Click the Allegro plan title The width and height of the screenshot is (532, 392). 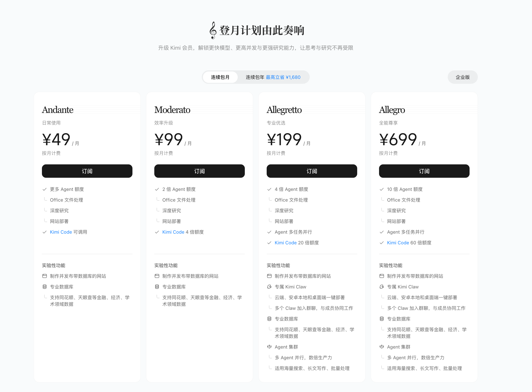[392, 110]
